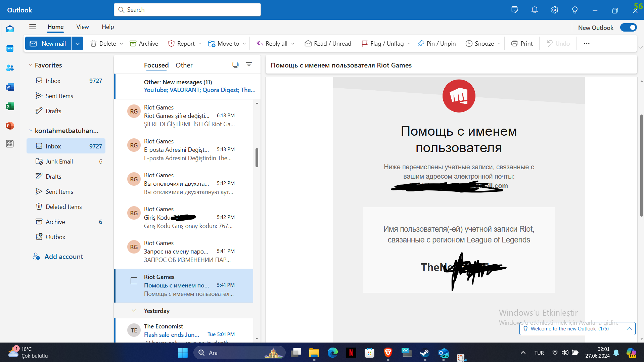Expand the Delete dropdown arrow
The image size is (644, 362).
(121, 44)
